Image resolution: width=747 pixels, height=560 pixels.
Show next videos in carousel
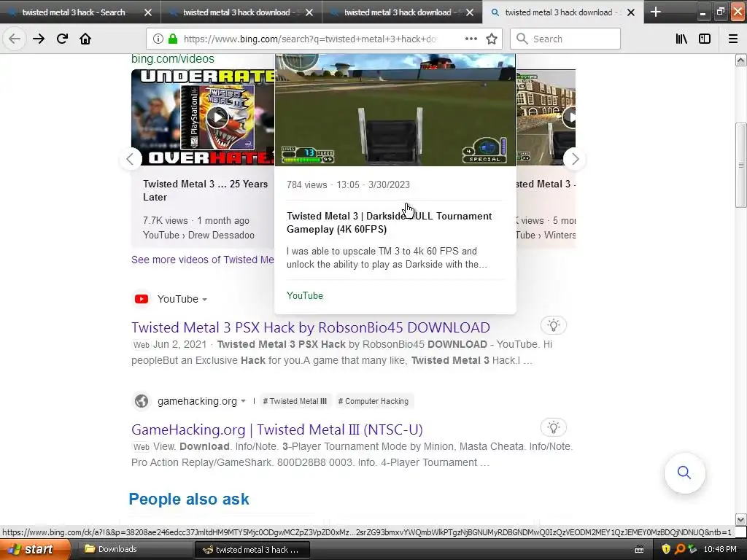(575, 158)
